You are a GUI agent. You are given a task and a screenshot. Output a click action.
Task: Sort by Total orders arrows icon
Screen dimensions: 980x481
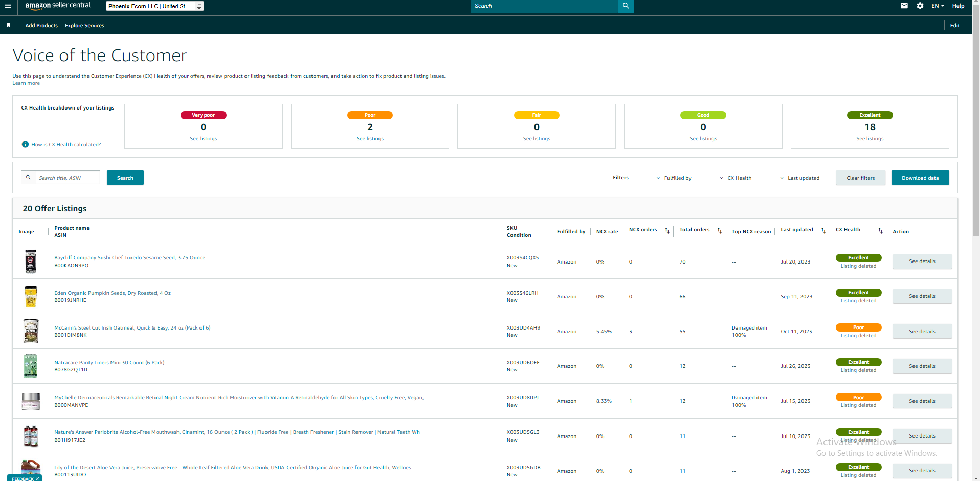[719, 231]
